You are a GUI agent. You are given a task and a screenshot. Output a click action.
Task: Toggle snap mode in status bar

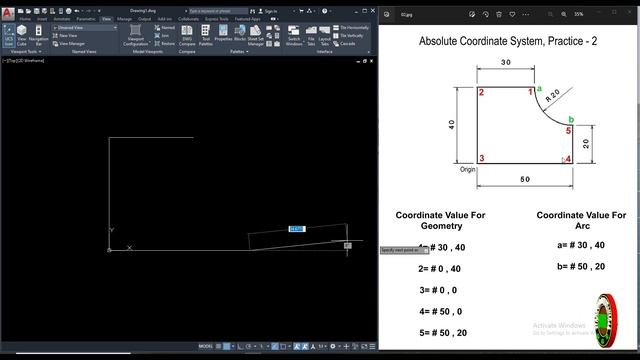pyautogui.click(x=227, y=346)
